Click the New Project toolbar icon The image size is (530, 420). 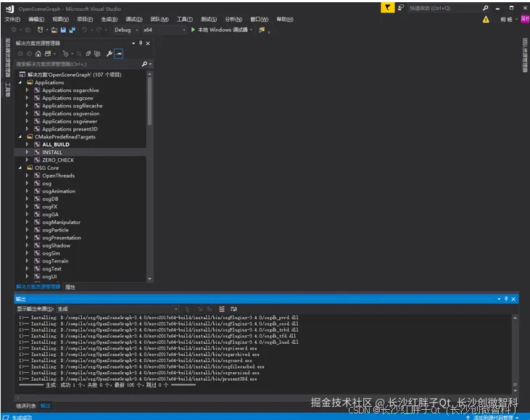click(40, 30)
